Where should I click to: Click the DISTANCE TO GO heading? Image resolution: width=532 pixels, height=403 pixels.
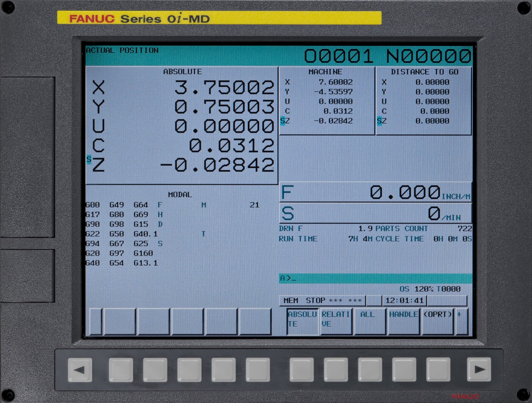(x=425, y=72)
